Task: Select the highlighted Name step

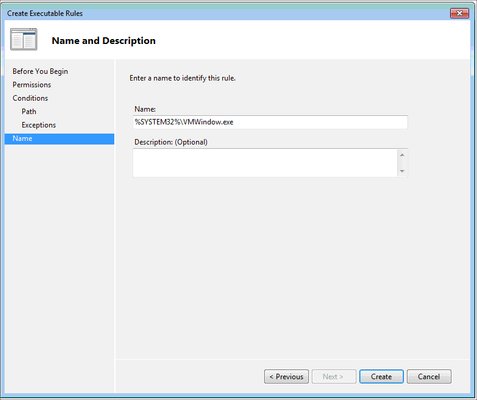Action: click(59, 139)
